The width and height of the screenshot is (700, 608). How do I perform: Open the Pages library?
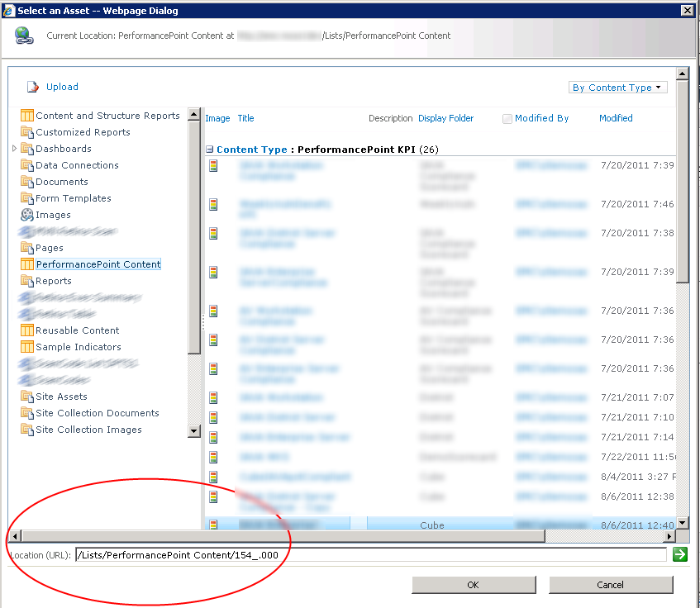pos(50,248)
